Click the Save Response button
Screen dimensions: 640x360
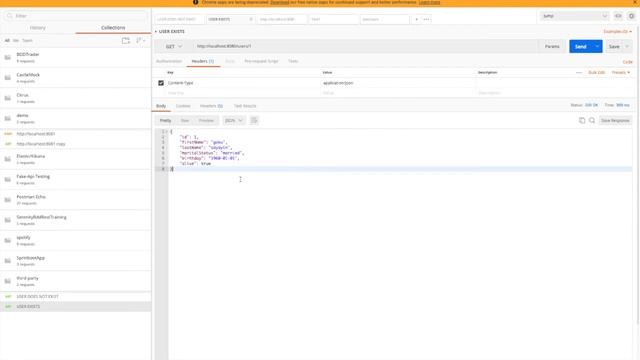click(x=615, y=120)
